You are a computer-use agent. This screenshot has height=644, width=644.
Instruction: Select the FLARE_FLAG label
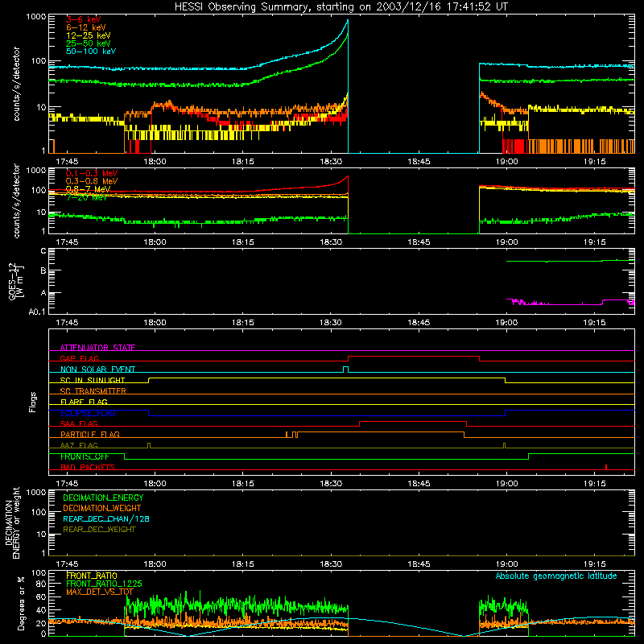pos(84,402)
